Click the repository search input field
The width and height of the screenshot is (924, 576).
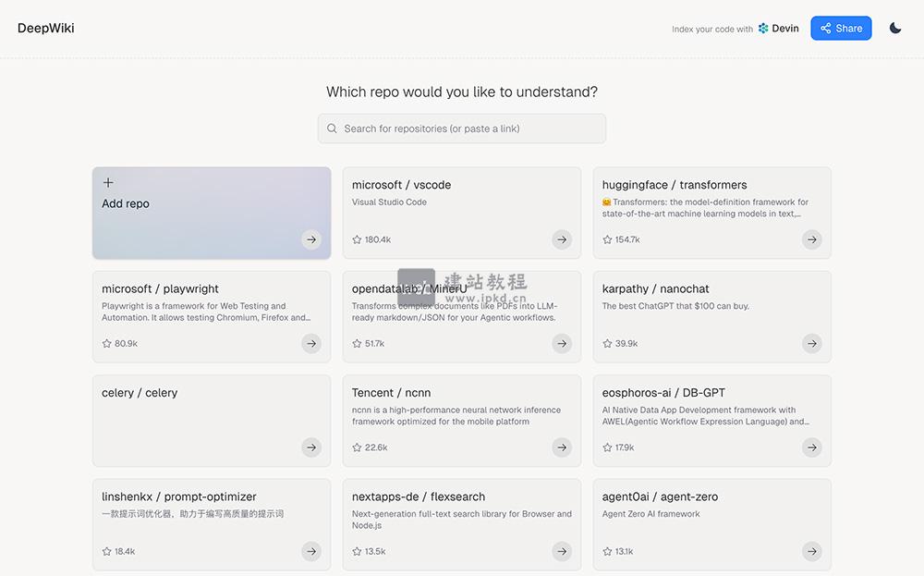click(462, 128)
